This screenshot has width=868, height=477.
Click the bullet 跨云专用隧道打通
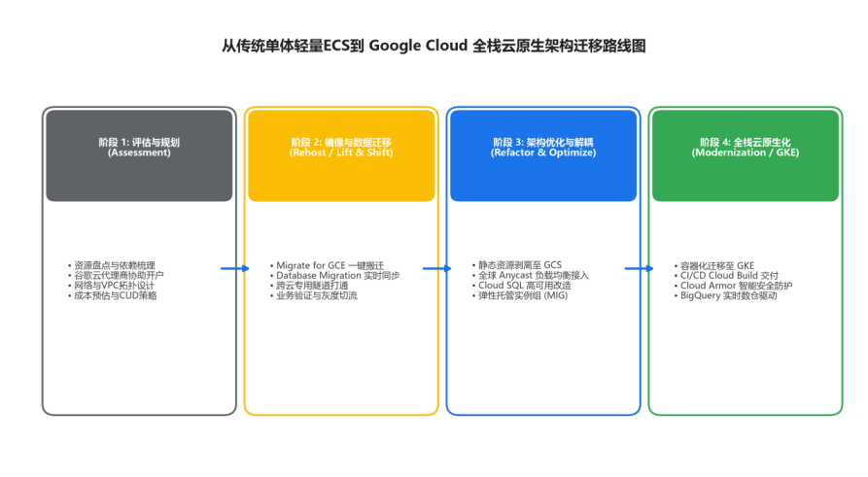point(309,286)
